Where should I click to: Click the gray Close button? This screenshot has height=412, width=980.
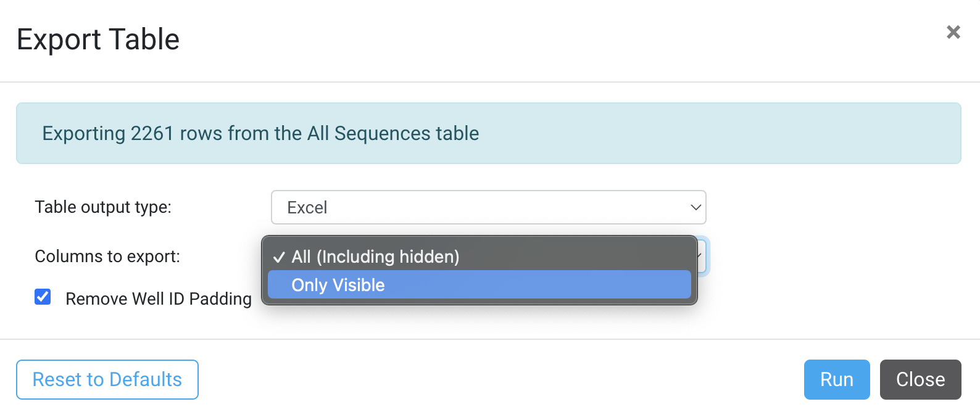click(920, 379)
